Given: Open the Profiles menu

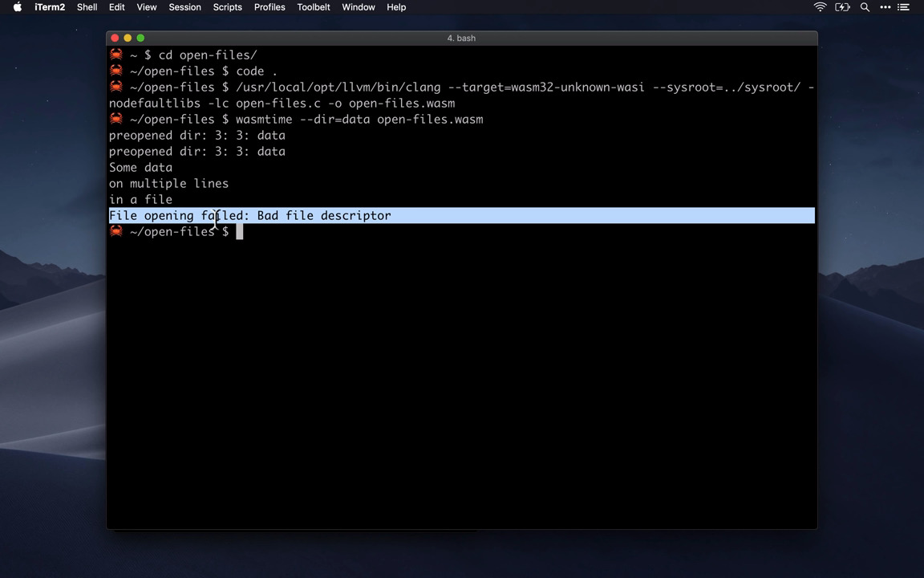Looking at the screenshot, I should [x=269, y=7].
